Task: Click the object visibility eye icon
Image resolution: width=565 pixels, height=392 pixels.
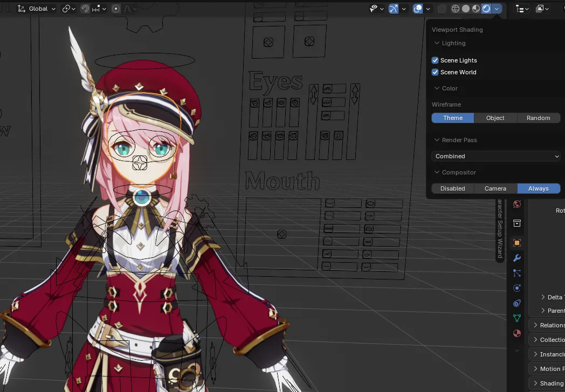Action: click(377, 9)
